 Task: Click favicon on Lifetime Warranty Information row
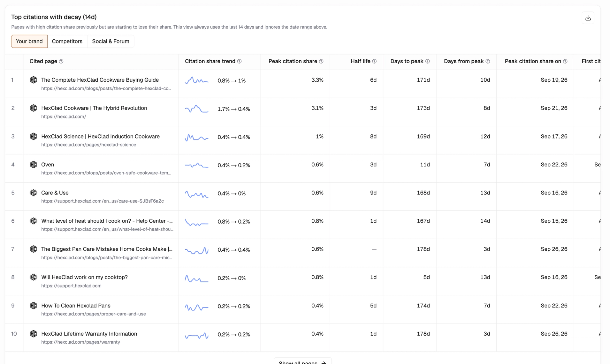pos(33,334)
